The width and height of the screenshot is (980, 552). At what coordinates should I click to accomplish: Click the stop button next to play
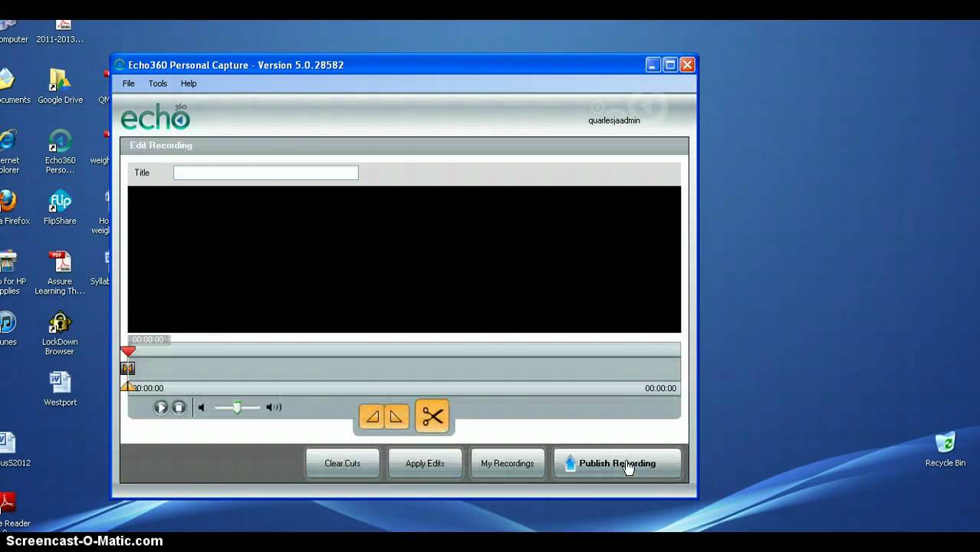pyautogui.click(x=179, y=408)
